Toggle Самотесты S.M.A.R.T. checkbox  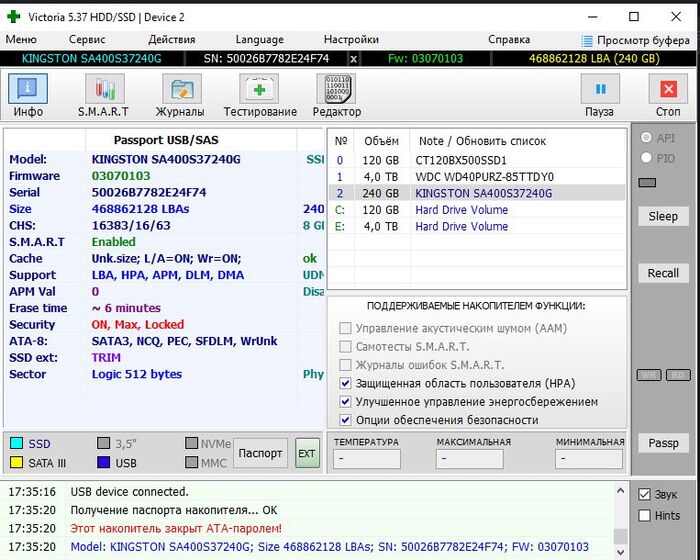(345, 347)
